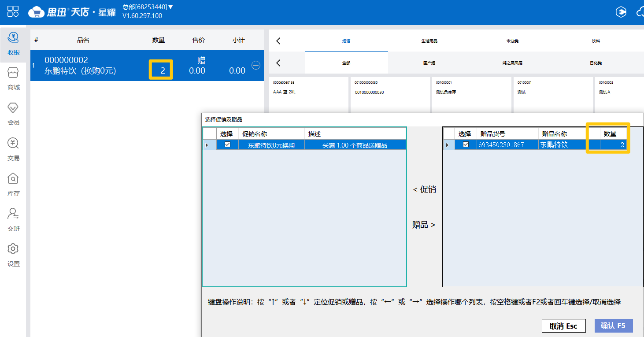Confirm with the 确认 F5 button

coord(613,326)
